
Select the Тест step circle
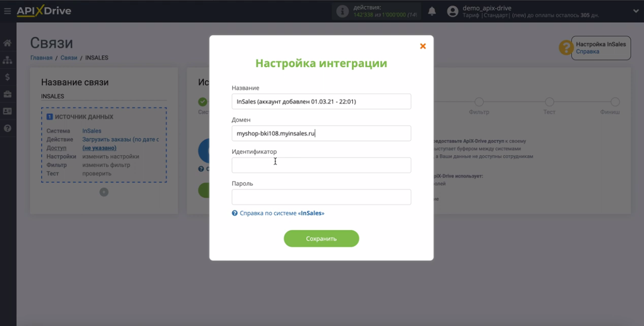pyautogui.click(x=549, y=102)
